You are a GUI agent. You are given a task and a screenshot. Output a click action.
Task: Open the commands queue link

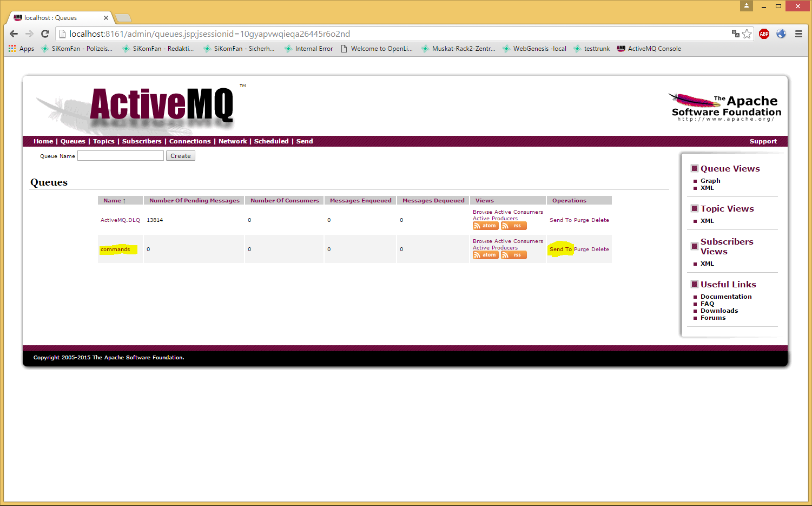[x=115, y=249]
